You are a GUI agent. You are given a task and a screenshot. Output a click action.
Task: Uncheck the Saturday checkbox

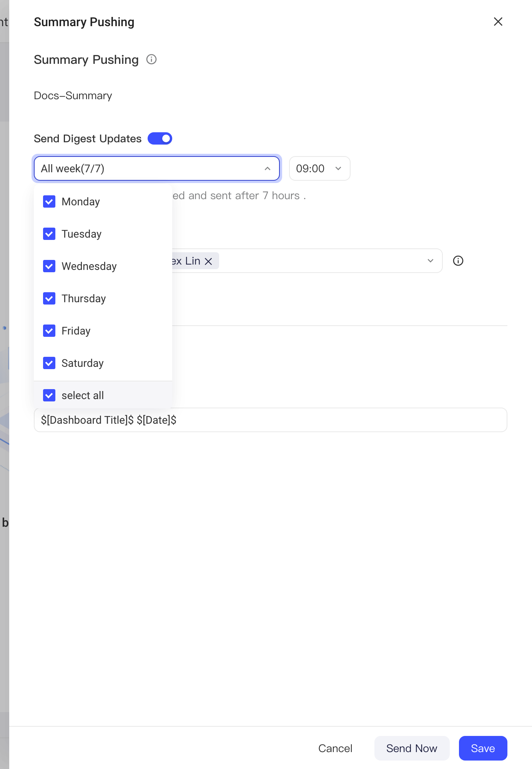pos(49,363)
